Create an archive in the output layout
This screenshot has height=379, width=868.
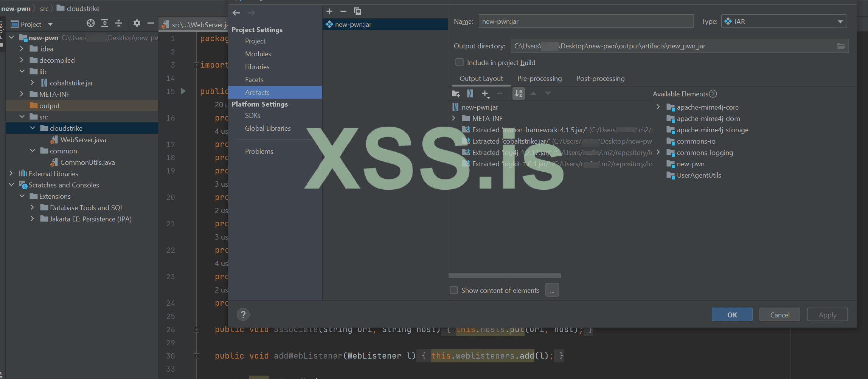(x=470, y=94)
